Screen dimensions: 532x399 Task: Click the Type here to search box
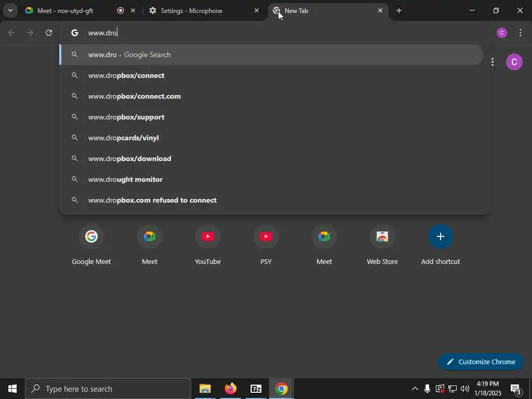pyautogui.click(x=108, y=389)
